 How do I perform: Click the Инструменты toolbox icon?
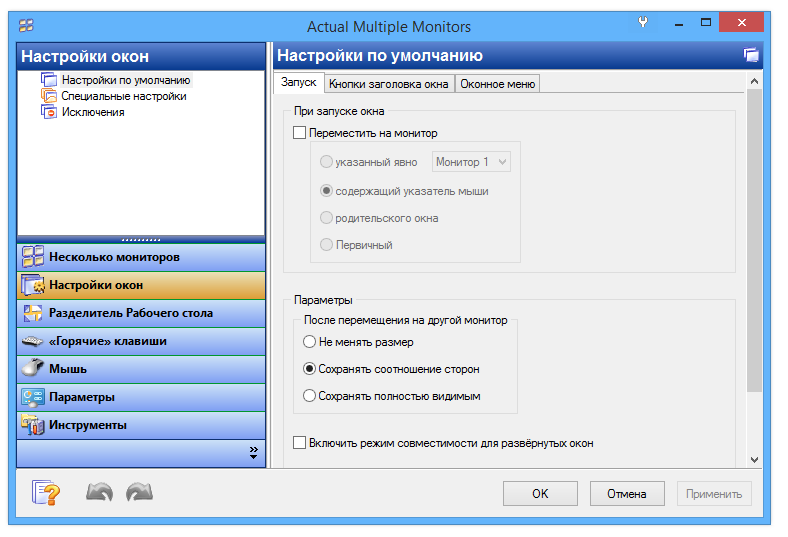33,425
